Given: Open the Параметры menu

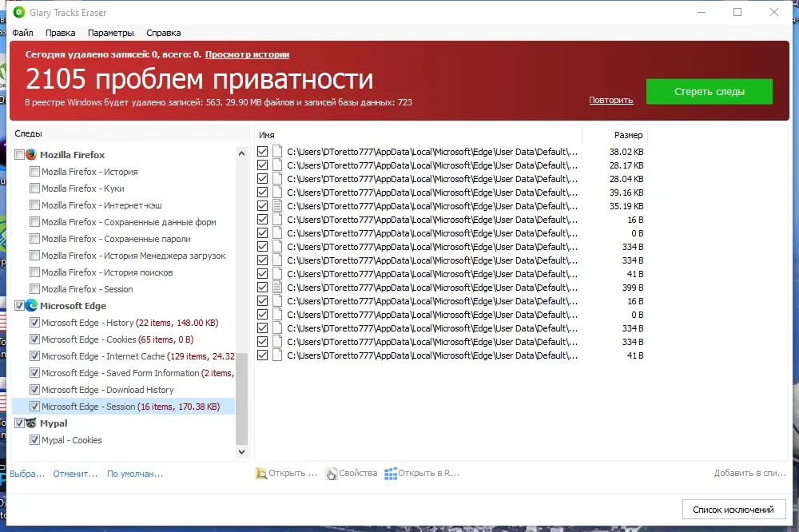Looking at the screenshot, I should [110, 33].
